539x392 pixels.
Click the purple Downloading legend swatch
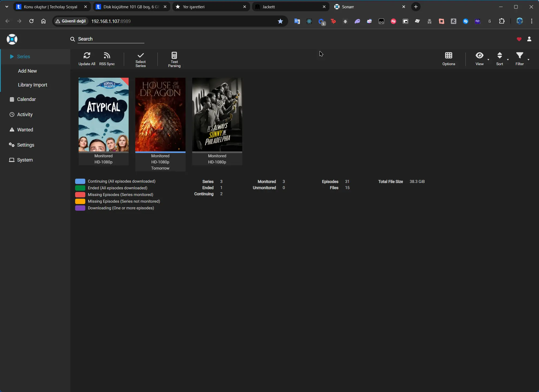click(80, 208)
